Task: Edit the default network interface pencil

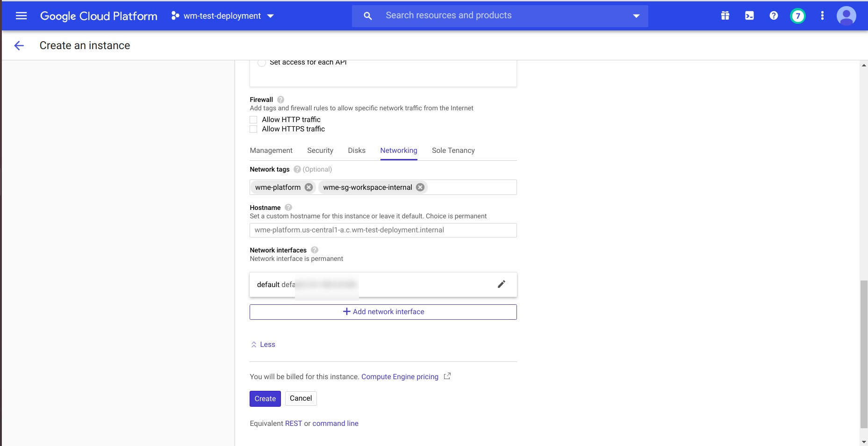Action: pyautogui.click(x=501, y=284)
